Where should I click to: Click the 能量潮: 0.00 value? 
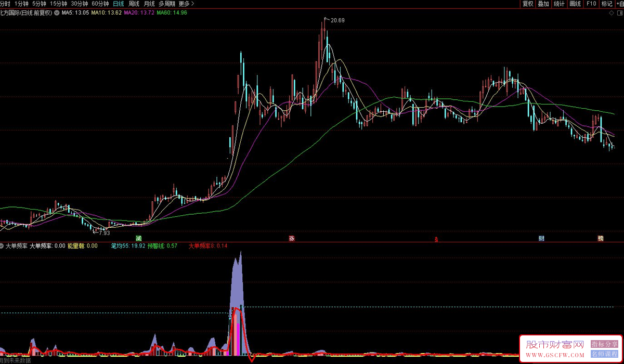click(x=83, y=246)
